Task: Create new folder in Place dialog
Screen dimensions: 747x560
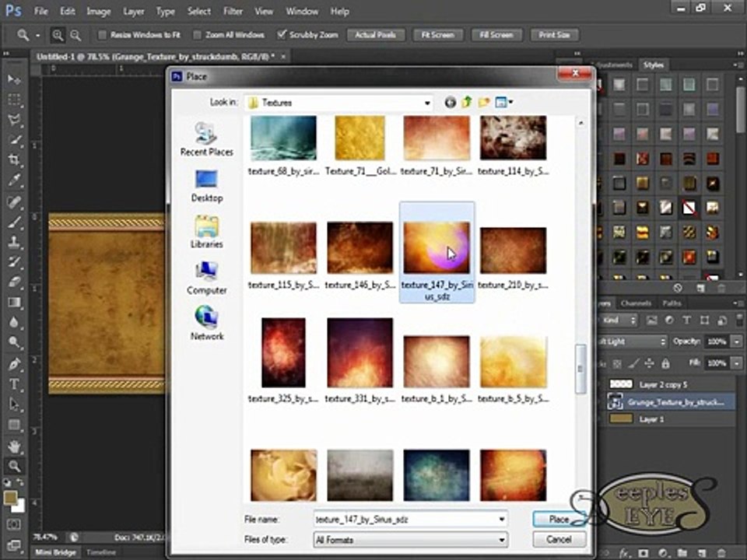Action: 484,102
